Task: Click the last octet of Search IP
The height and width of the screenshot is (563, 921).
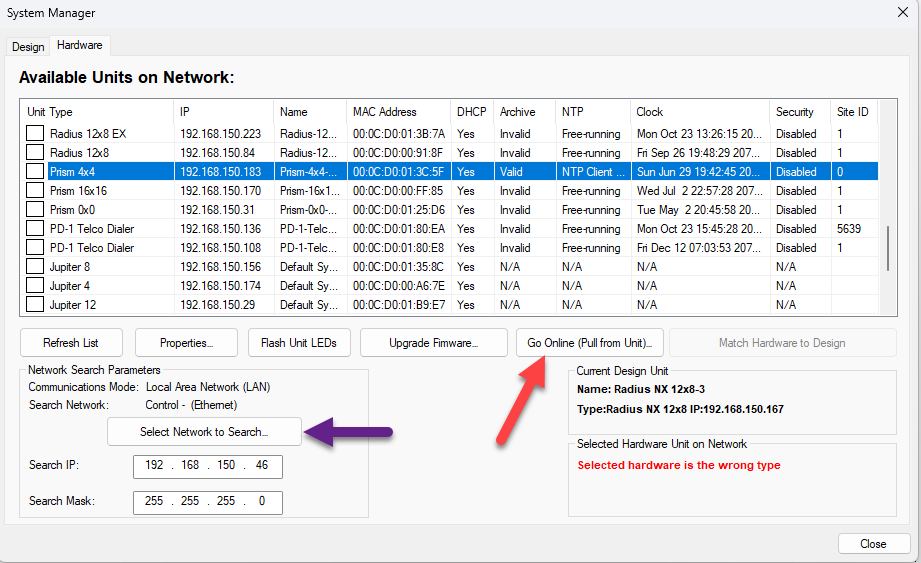Action: click(x=262, y=467)
